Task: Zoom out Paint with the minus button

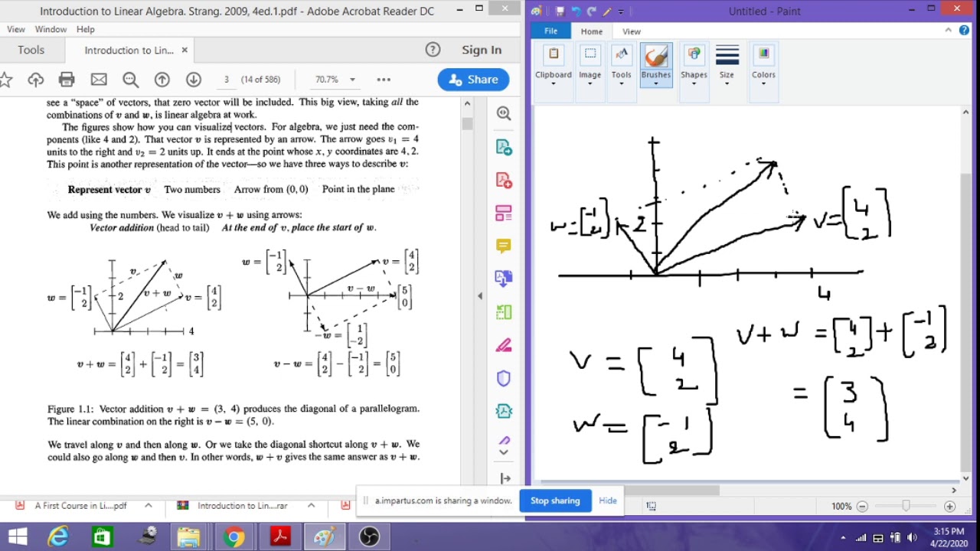Action: [862, 506]
